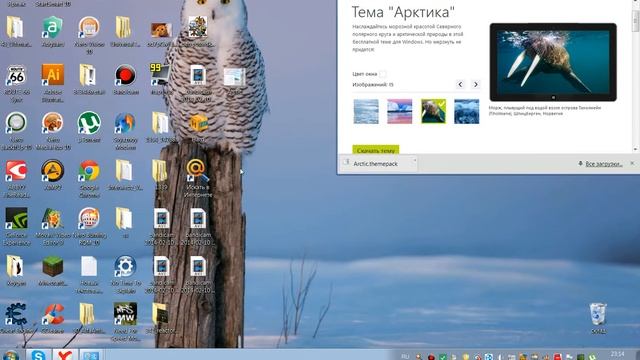Viewport: 640px width, 360px height.
Task: Open the Adguard green shield shortcut
Action: pos(53,28)
